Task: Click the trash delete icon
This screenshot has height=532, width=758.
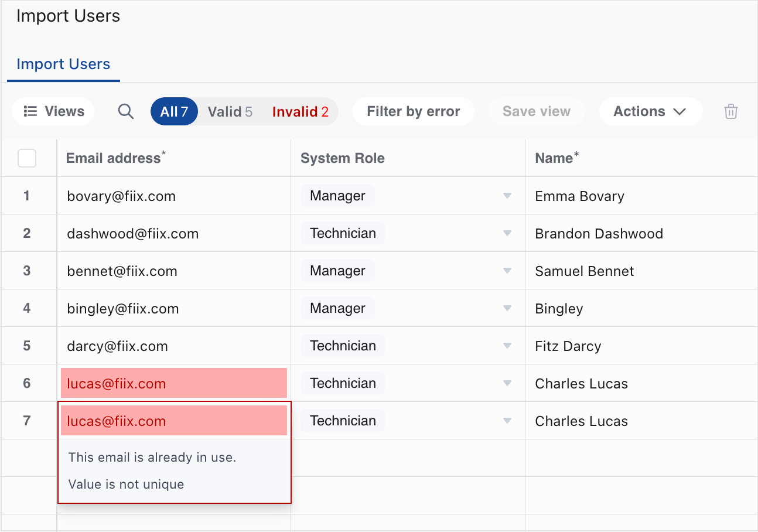Action: coord(730,111)
